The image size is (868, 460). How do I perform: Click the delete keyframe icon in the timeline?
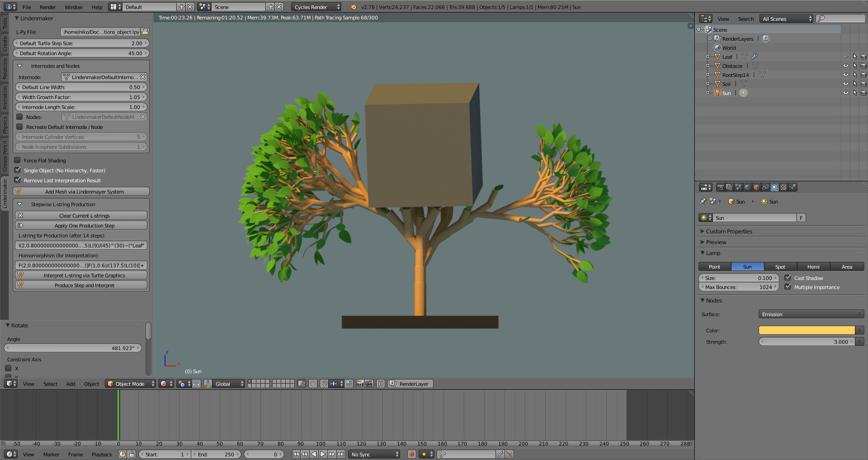click(509, 454)
